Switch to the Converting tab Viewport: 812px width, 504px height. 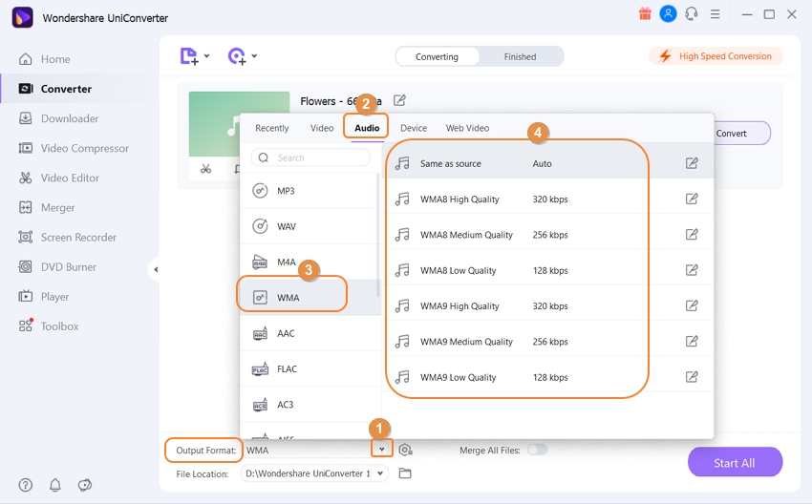(438, 56)
